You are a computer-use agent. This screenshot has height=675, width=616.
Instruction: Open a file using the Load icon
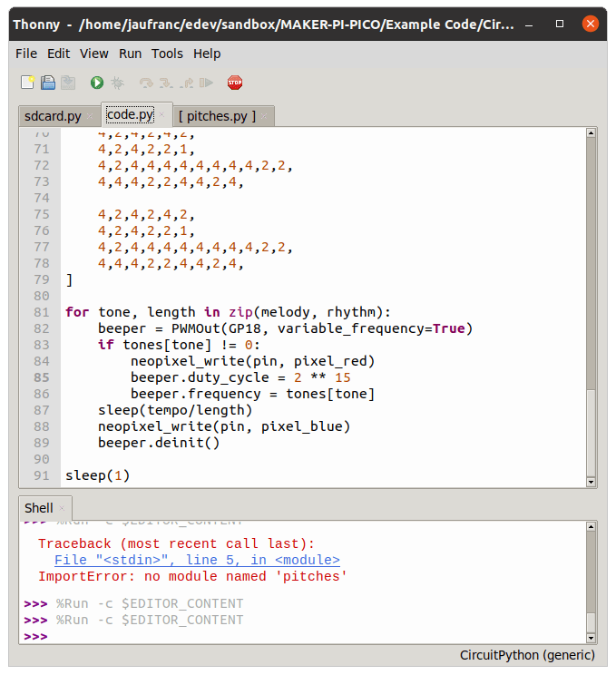[x=48, y=83]
